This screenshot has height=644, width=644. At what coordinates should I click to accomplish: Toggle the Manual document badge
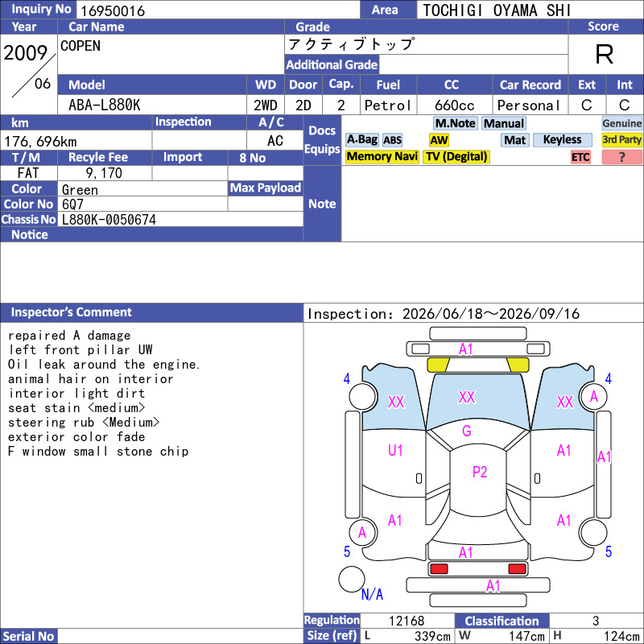pyautogui.click(x=504, y=123)
